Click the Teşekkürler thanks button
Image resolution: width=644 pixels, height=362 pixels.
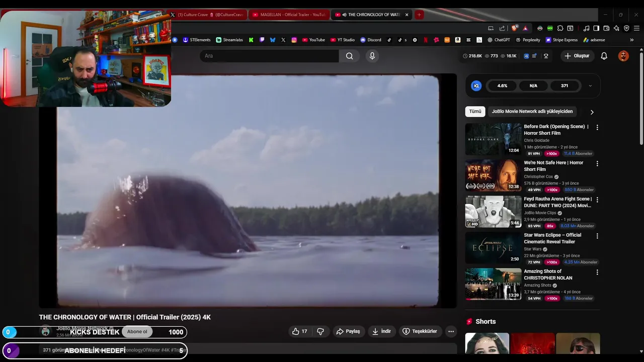(420, 331)
